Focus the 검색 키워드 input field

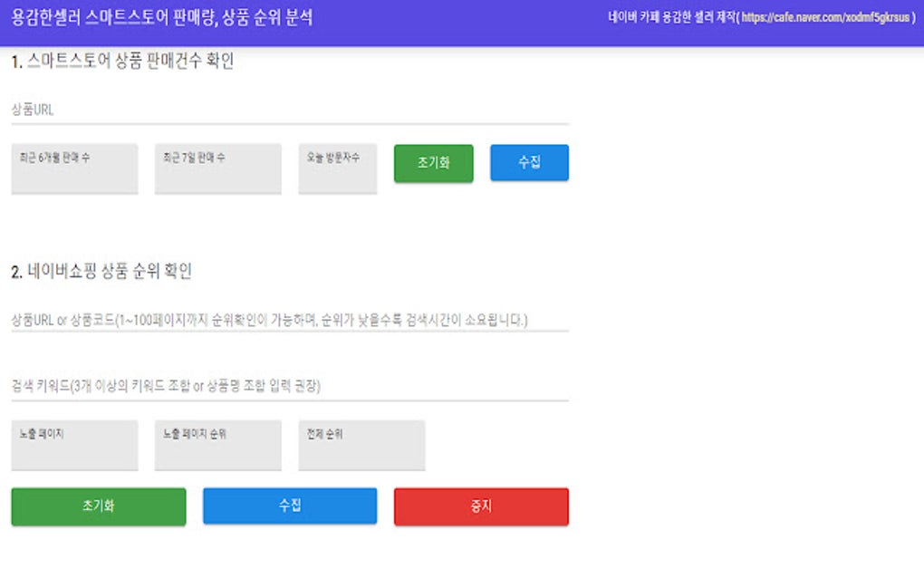(290, 386)
